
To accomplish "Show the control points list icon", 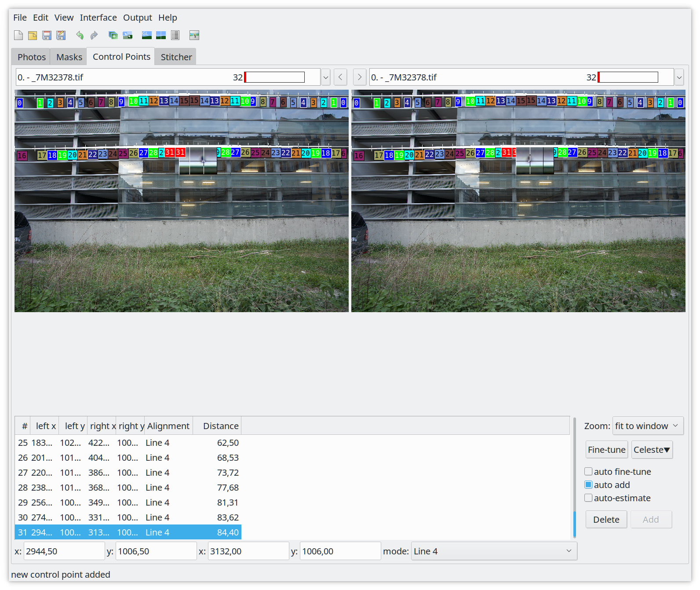I will (175, 35).
